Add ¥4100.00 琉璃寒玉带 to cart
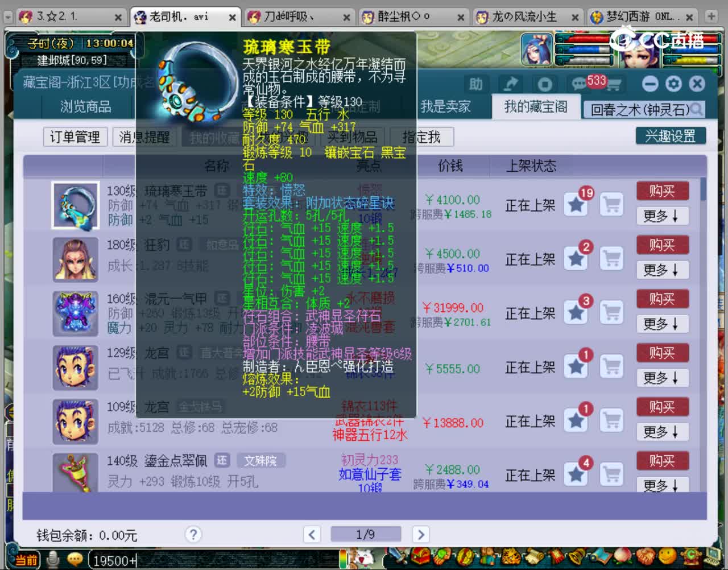This screenshot has width=728, height=570. point(612,204)
